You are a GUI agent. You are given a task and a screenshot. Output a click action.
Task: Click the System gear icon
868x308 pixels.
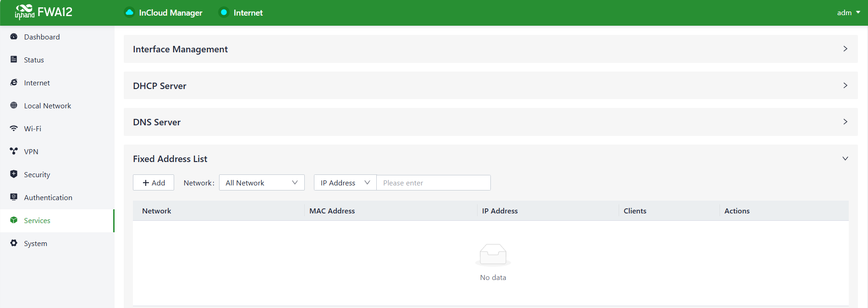coord(14,243)
